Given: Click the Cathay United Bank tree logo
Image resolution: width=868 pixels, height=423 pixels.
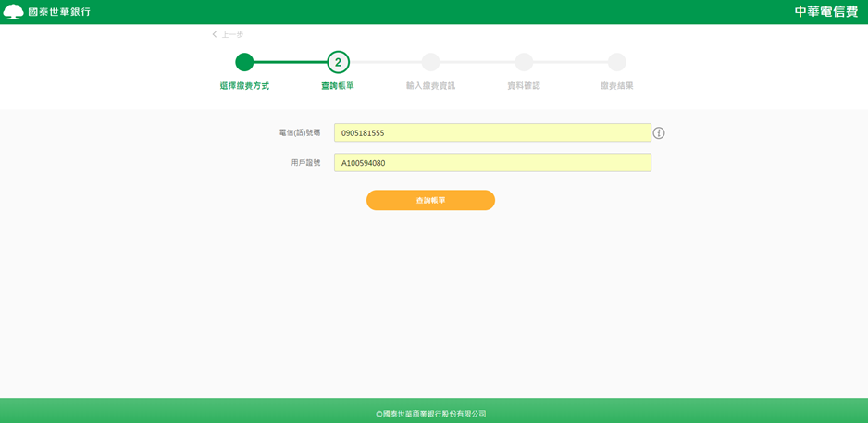Looking at the screenshot, I should click(14, 12).
